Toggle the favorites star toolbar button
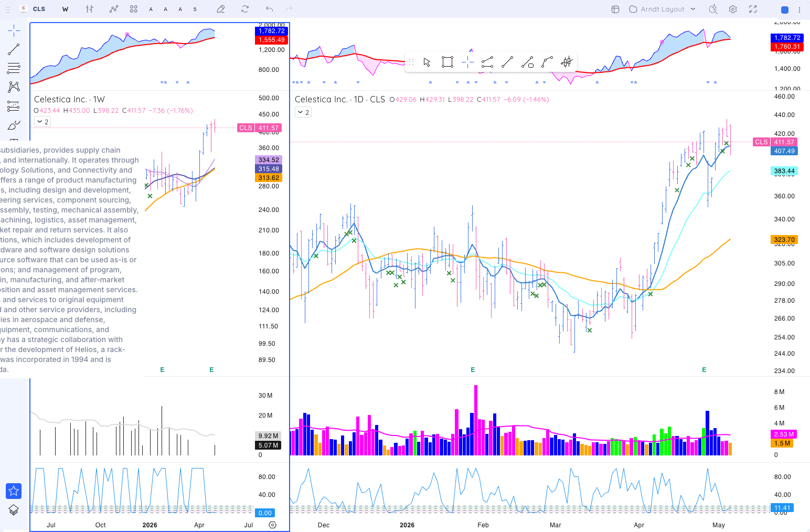This screenshot has width=810, height=532. coord(14,491)
